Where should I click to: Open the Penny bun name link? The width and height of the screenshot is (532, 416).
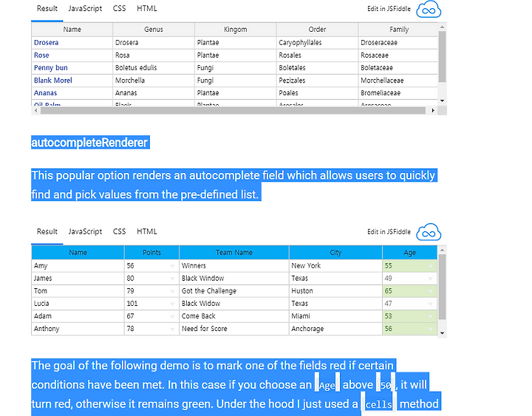pyautogui.click(x=50, y=68)
